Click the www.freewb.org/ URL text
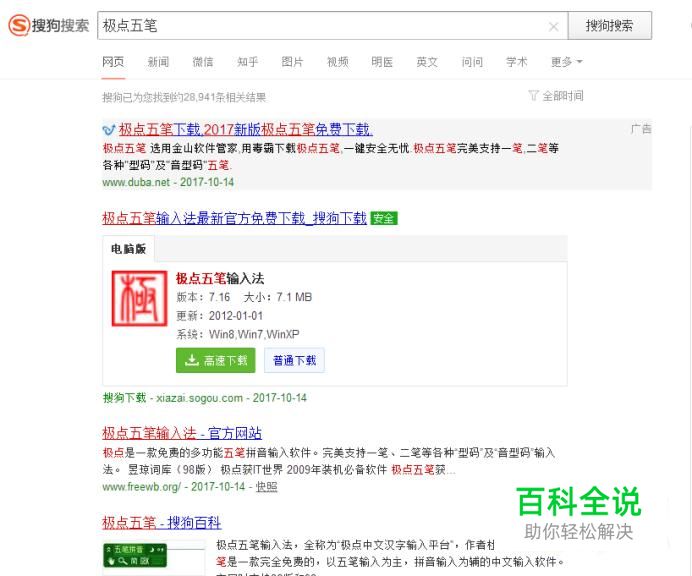The height and width of the screenshot is (576, 692). [141, 486]
